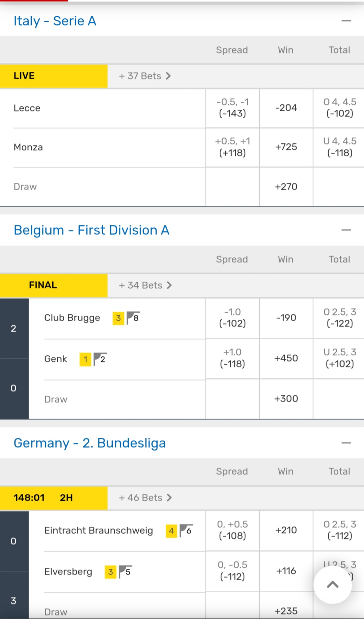The width and height of the screenshot is (364, 619).
Task: Click Elversberg corner flag icon
Action: tap(125, 572)
